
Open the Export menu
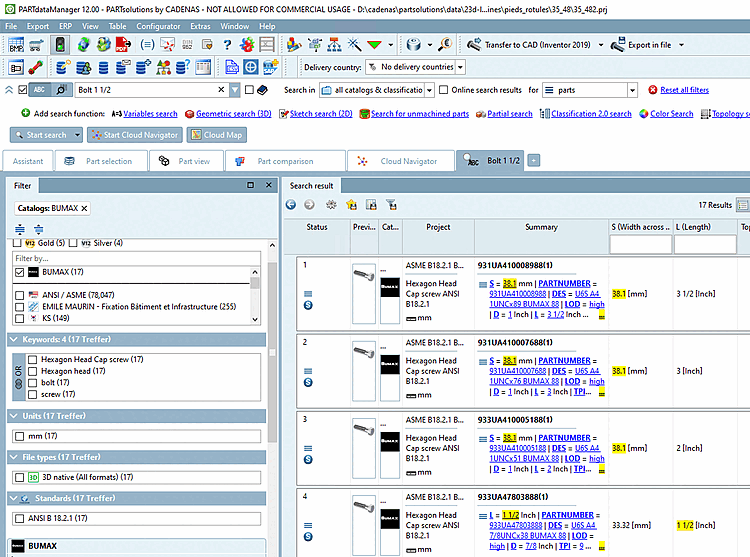38,26
